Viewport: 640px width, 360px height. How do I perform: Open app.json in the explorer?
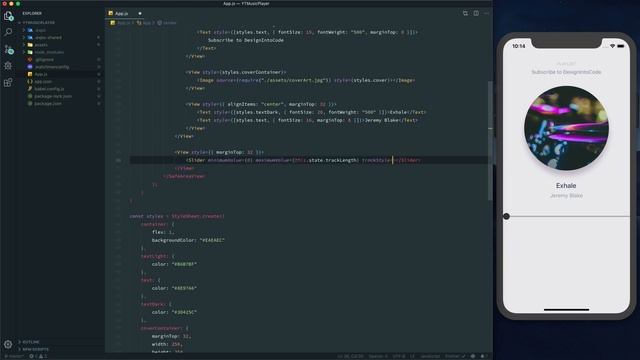(x=43, y=82)
